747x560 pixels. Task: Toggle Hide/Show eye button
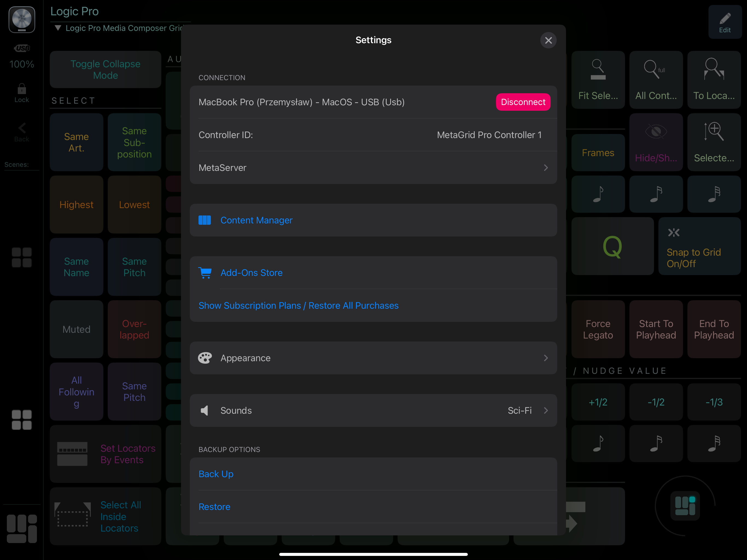pyautogui.click(x=656, y=142)
